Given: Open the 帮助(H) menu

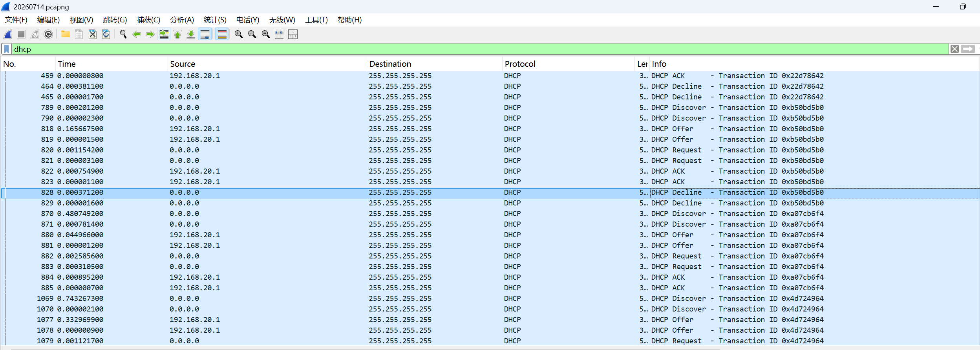Looking at the screenshot, I should [x=349, y=20].
